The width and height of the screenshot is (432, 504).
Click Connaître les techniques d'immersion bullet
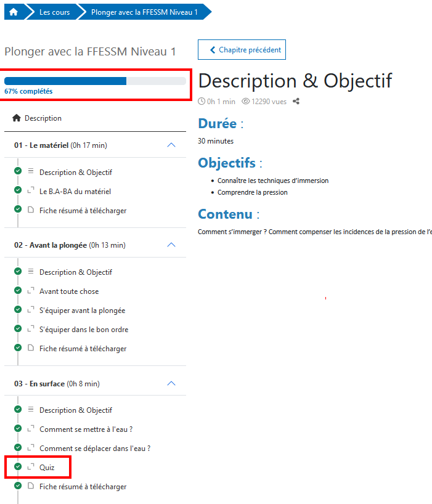pyautogui.click(x=273, y=181)
